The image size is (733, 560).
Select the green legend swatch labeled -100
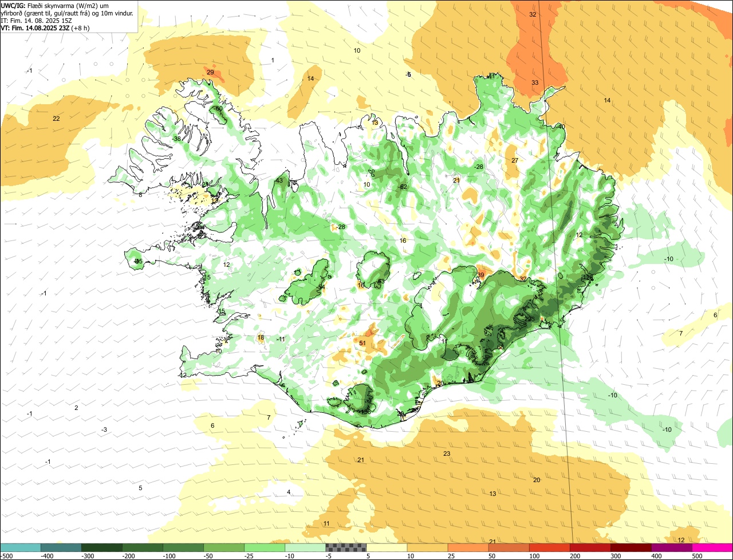coord(183,547)
